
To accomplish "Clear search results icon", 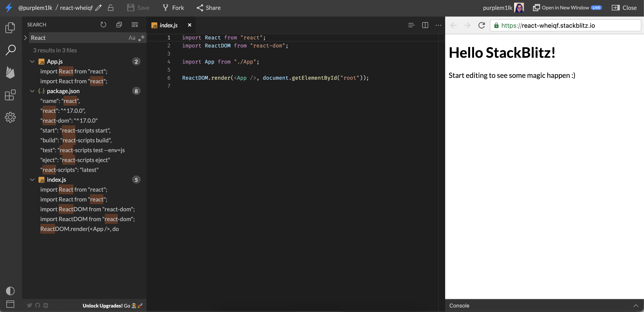I will pyautogui.click(x=135, y=24).
